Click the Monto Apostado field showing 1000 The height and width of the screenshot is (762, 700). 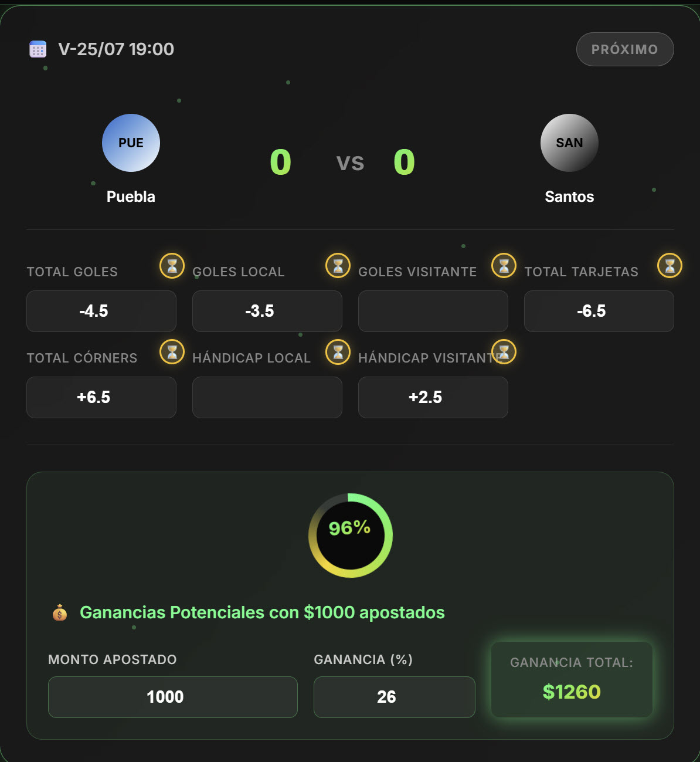173,697
